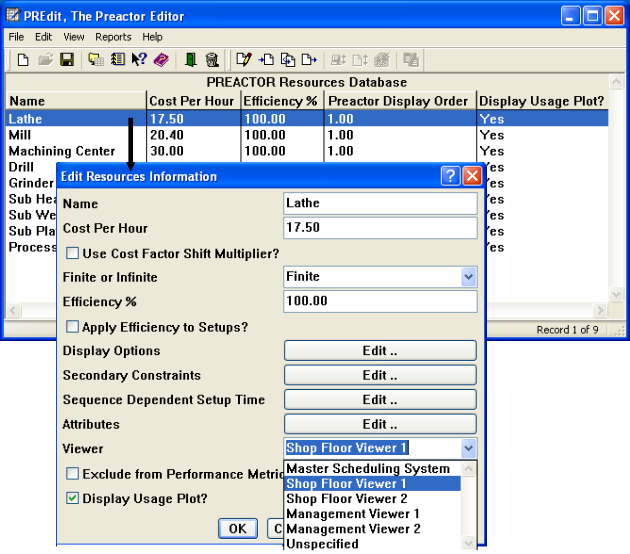Click the Save floppy disk icon
The image size is (630, 554).
click(x=67, y=60)
